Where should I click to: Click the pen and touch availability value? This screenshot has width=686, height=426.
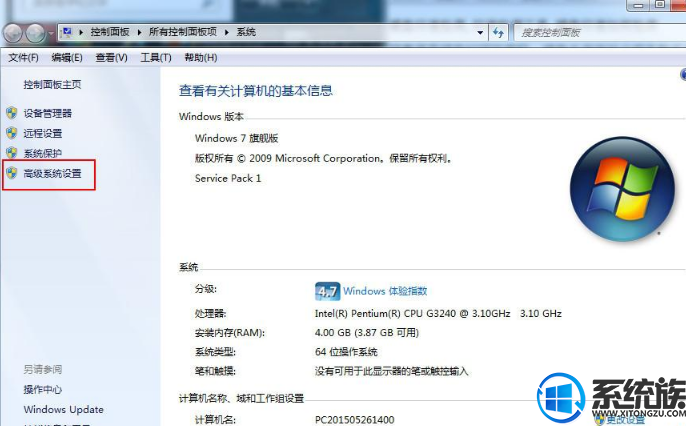(x=392, y=371)
